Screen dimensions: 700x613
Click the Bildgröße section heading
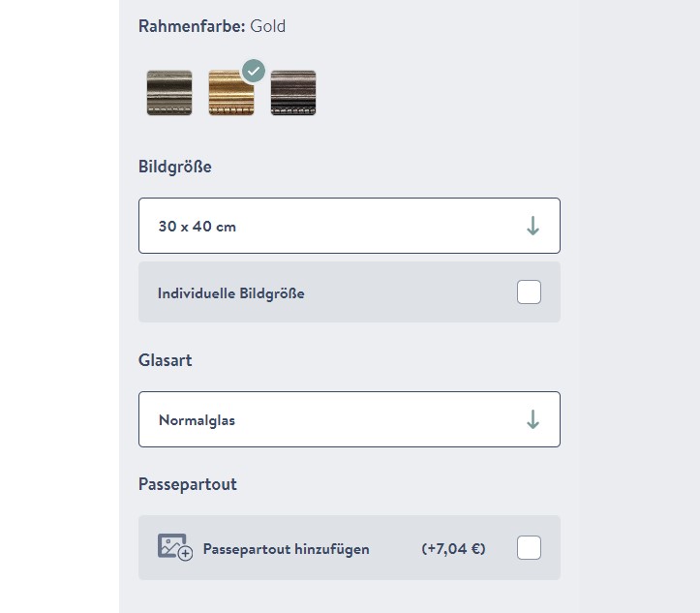tap(175, 167)
